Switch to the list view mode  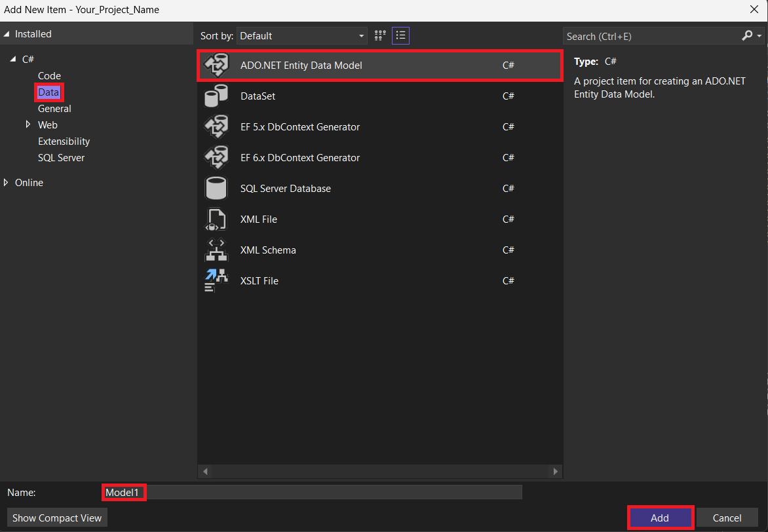tap(400, 35)
